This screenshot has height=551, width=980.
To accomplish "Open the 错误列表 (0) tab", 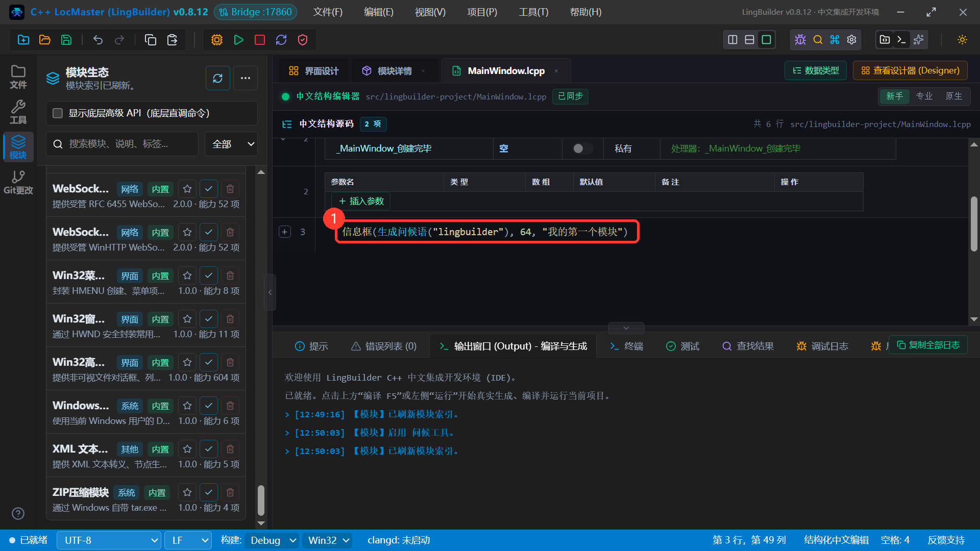I will click(x=384, y=346).
